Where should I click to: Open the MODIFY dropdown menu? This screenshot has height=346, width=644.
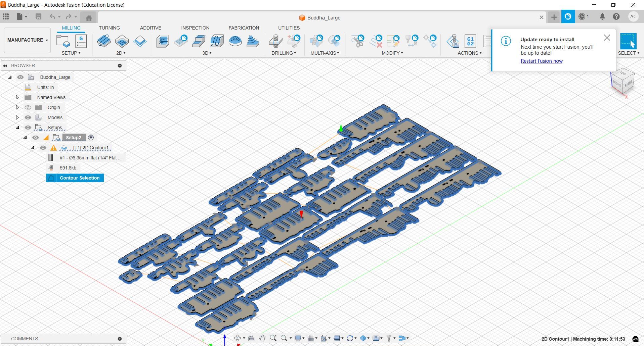(392, 53)
